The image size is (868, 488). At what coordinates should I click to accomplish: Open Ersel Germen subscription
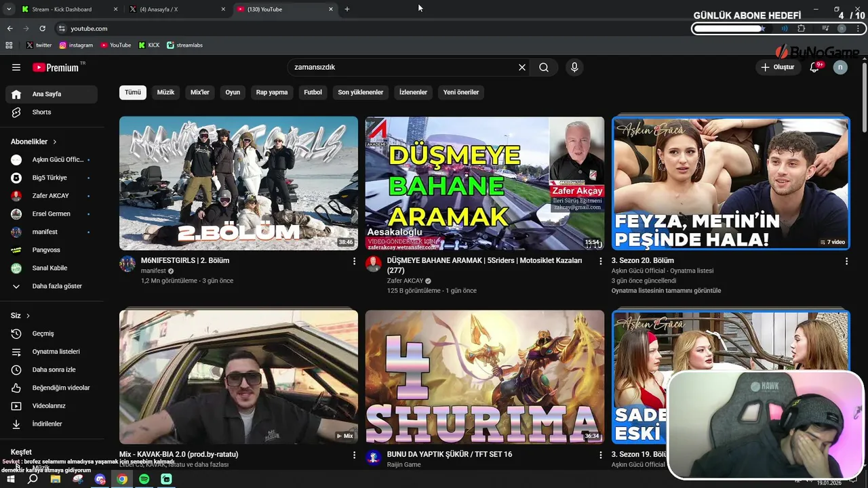point(52,213)
